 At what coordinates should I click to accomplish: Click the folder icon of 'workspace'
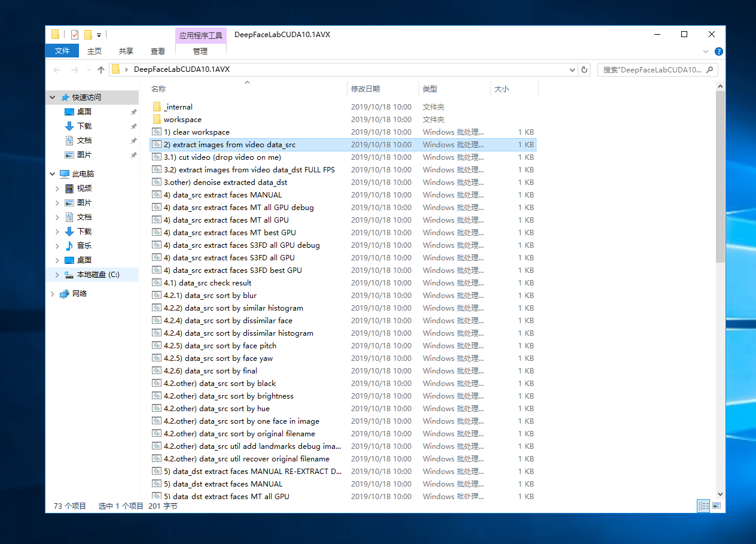point(157,119)
